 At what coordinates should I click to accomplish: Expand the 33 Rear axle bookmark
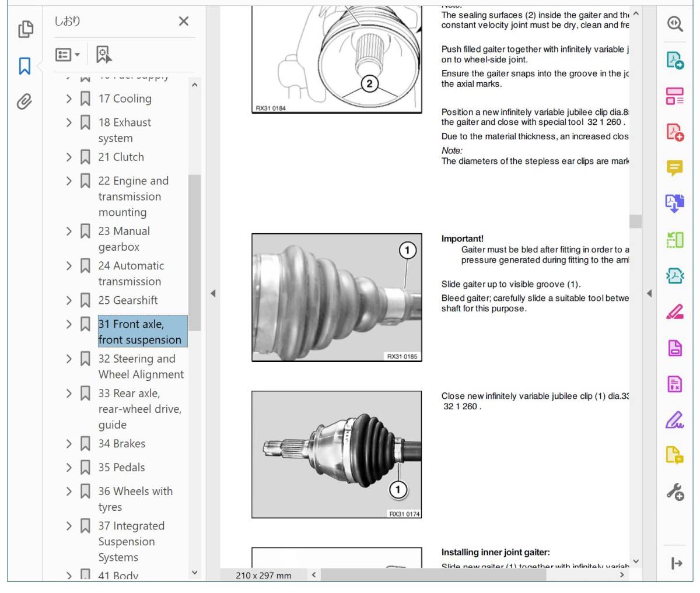(69, 394)
